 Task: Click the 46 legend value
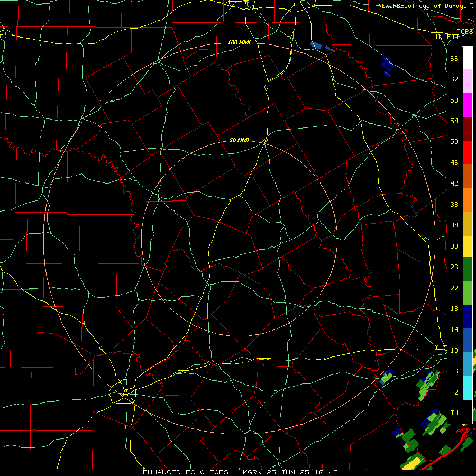click(x=454, y=163)
